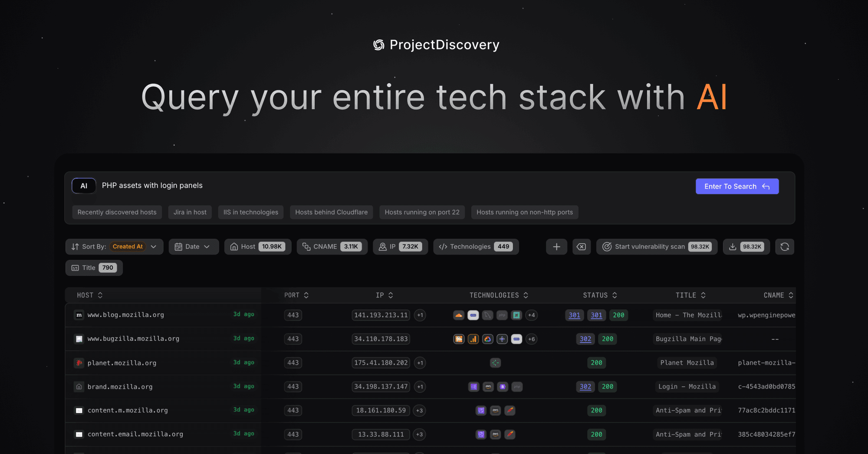Sort table by HOST column
The height and width of the screenshot is (454, 868).
90,295
